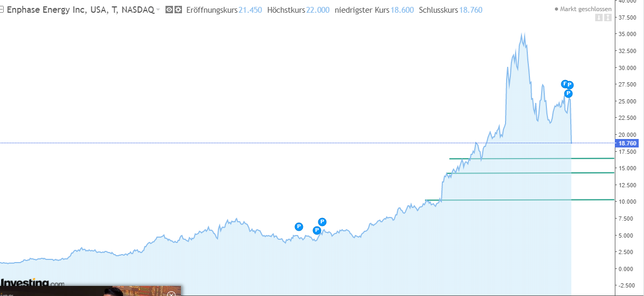Viewport: 644px width, 296px height.
Task: Select the lowest P marker in the middle cluster
Action: [317, 230]
